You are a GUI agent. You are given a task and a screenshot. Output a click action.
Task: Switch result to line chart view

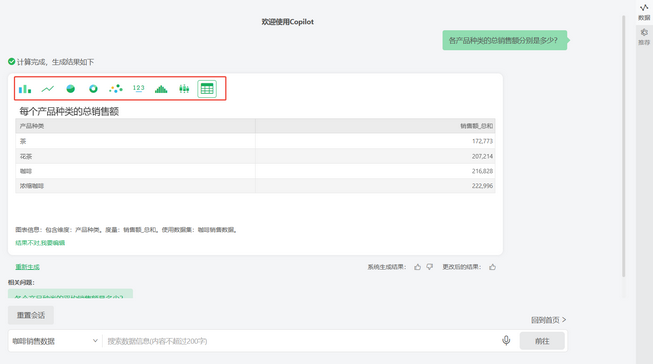point(48,89)
